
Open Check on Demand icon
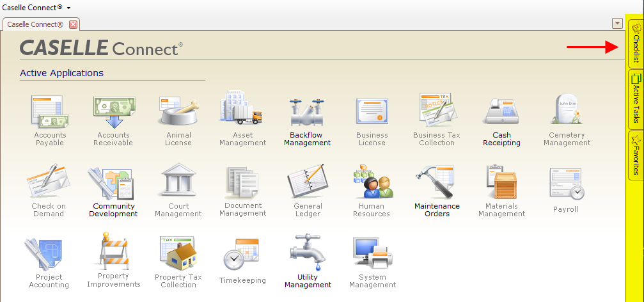tap(49, 181)
